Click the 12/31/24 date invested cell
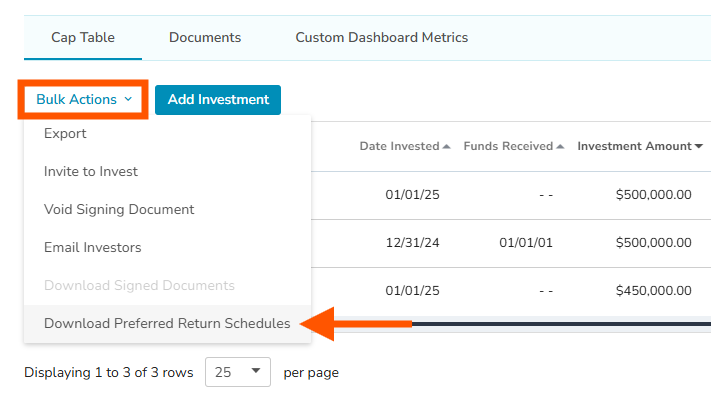Image resolution: width=711 pixels, height=418 pixels. point(413,243)
